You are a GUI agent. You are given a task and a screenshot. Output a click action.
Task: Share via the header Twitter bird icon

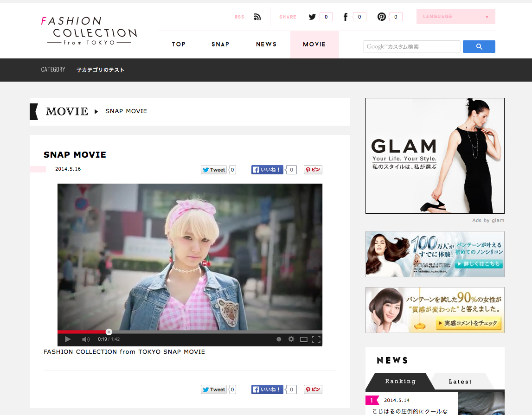[x=312, y=17]
